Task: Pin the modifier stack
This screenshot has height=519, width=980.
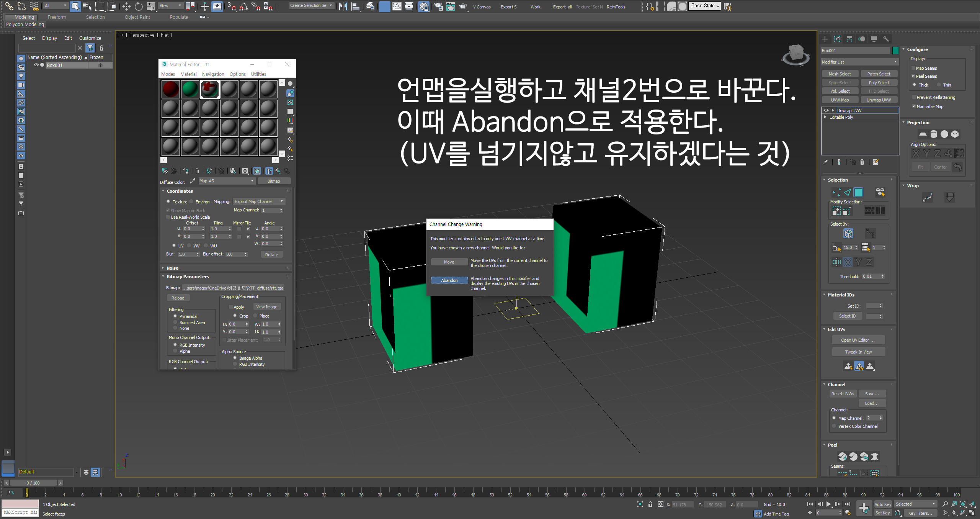Action: click(825, 162)
